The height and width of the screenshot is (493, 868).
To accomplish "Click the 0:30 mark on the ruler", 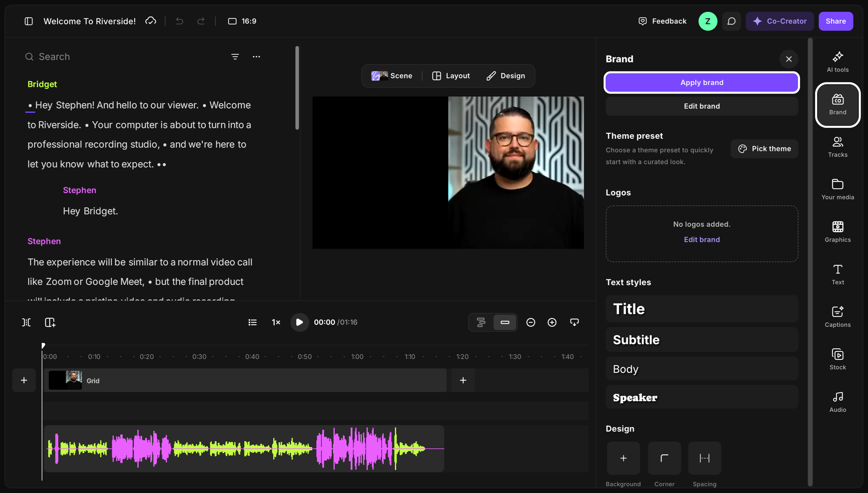I will [199, 357].
